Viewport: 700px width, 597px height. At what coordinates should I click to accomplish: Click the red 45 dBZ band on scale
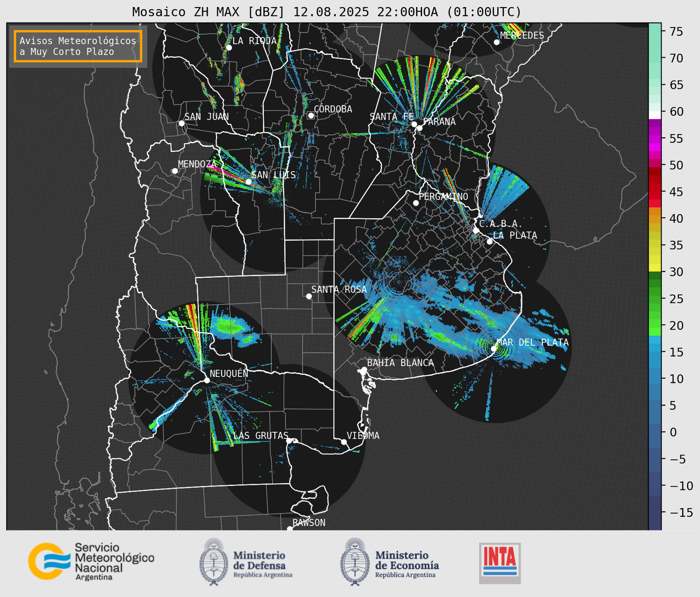(x=655, y=192)
